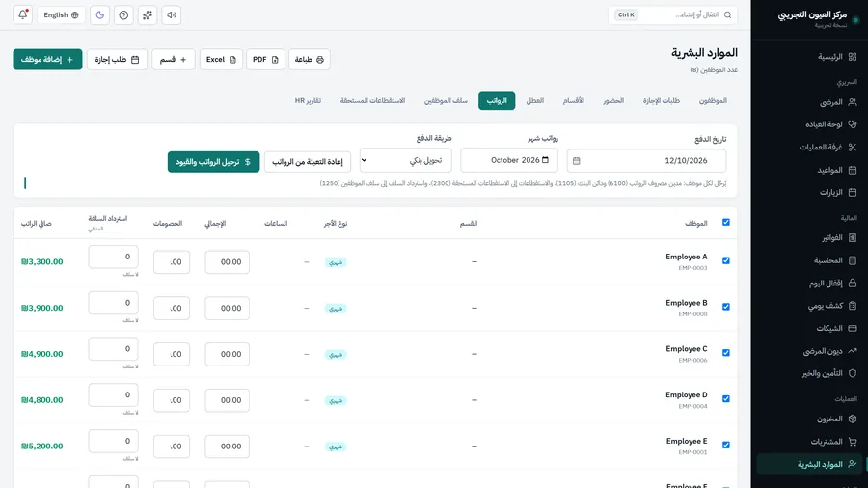Click Employee C advance recovery field
This screenshot has height=488, width=868.
pyautogui.click(x=113, y=348)
